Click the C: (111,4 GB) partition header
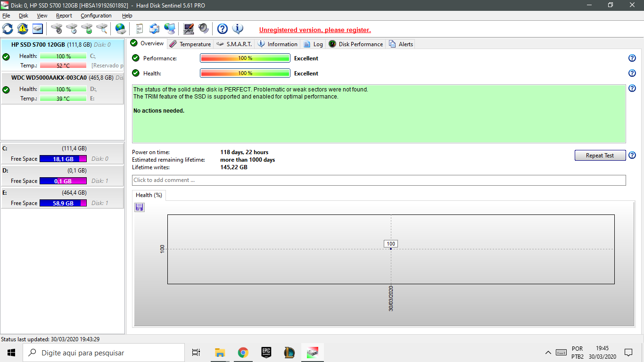 click(62, 148)
